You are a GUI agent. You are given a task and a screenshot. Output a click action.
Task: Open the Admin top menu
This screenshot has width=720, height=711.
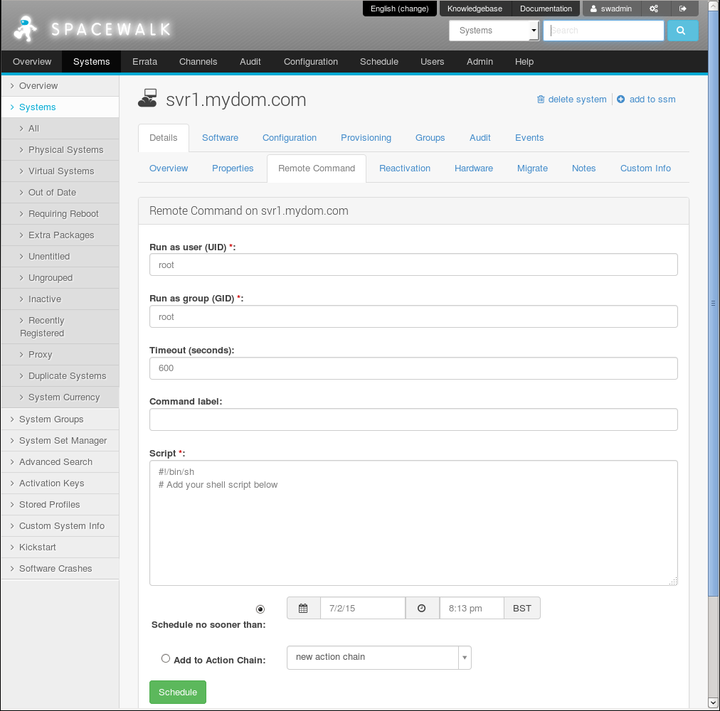point(479,62)
